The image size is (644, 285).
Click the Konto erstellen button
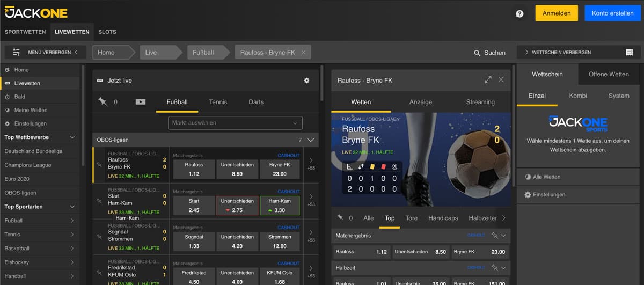[x=612, y=13]
